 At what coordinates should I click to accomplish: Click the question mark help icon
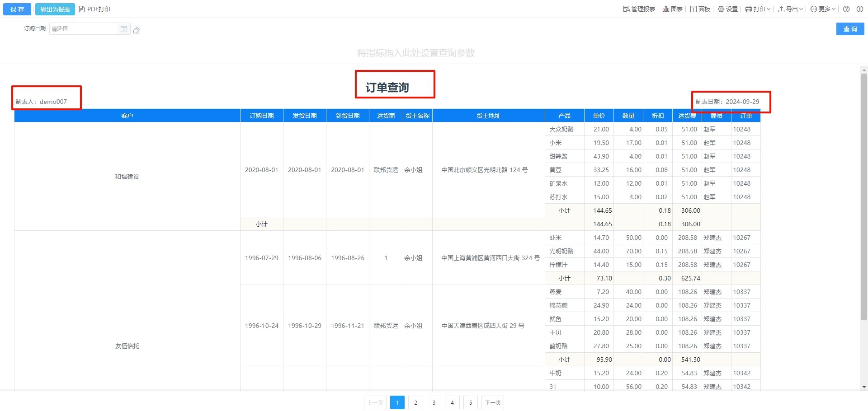(846, 9)
